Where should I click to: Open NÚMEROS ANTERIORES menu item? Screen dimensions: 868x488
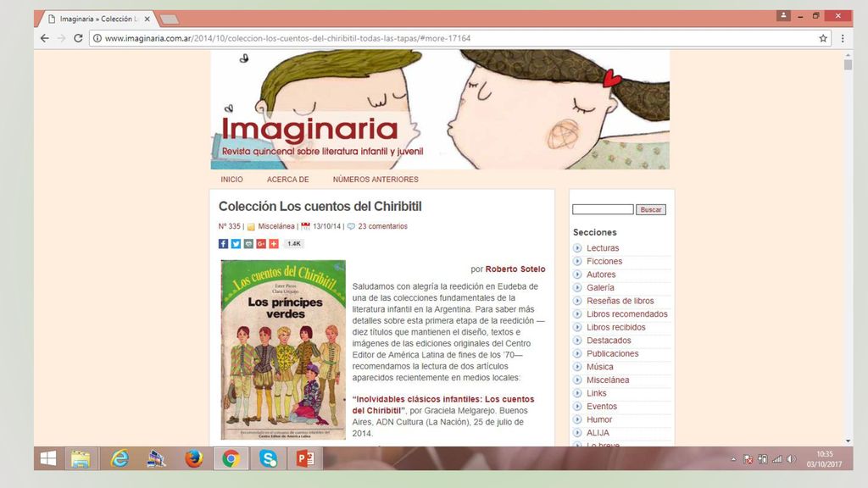376,180
